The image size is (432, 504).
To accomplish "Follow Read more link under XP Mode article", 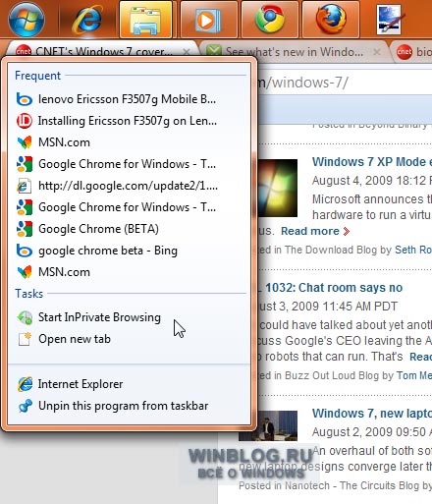I will click(315, 231).
